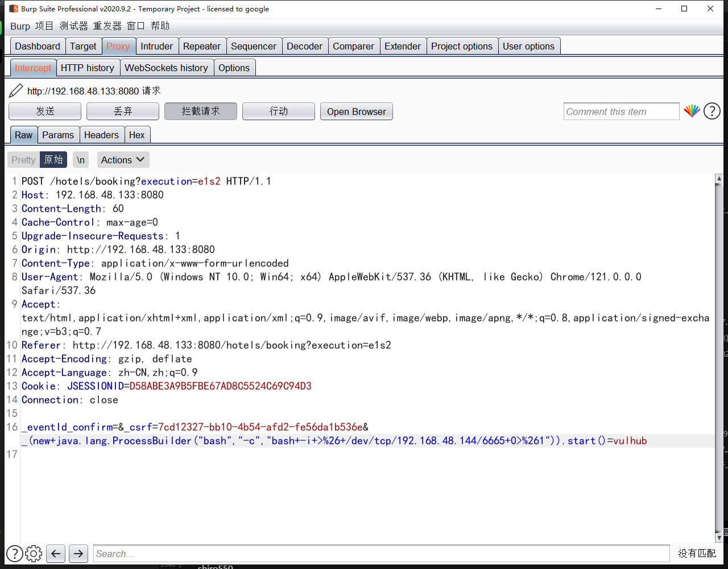Open the Extender tab
Image resolution: width=728 pixels, height=569 pixels.
point(403,46)
